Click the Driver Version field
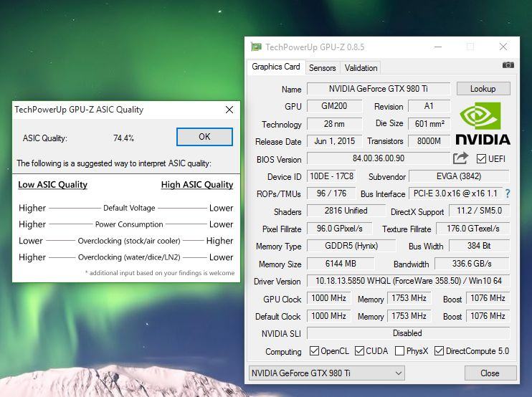Screen dimensions: 532x397 pos(409,281)
